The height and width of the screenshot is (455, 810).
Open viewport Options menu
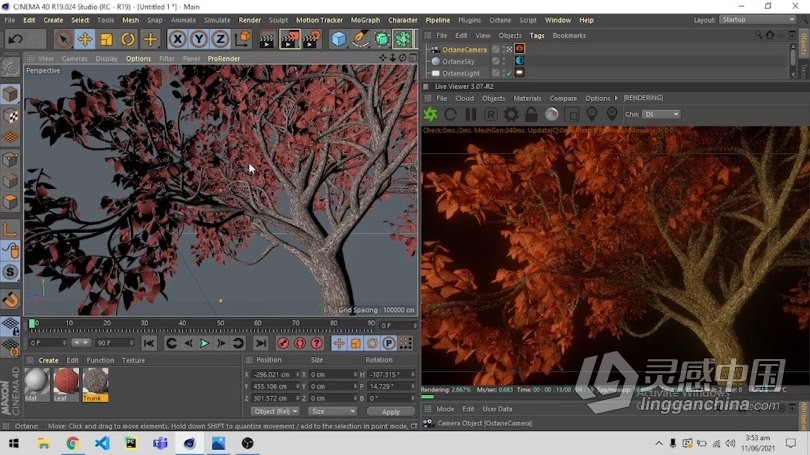(138, 59)
